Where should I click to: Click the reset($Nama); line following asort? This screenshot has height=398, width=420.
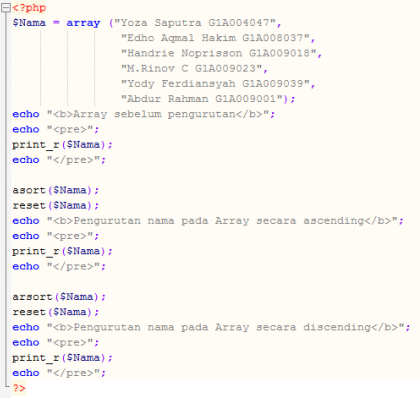[56, 206]
